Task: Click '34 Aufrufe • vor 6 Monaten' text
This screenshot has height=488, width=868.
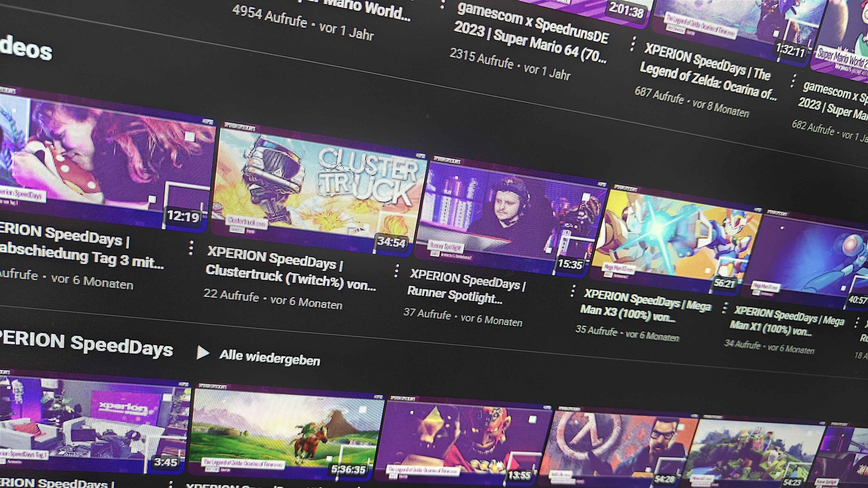Action: pos(769,347)
